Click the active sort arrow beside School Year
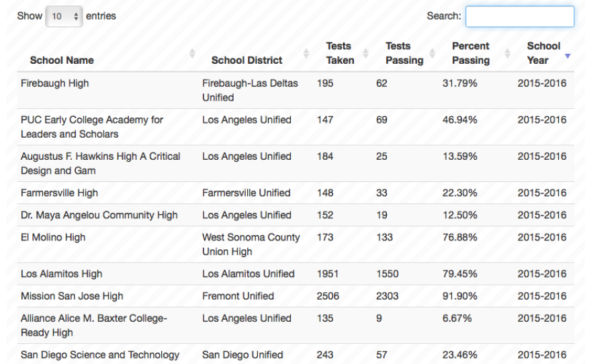The width and height of the screenshot is (591, 364). (x=567, y=56)
